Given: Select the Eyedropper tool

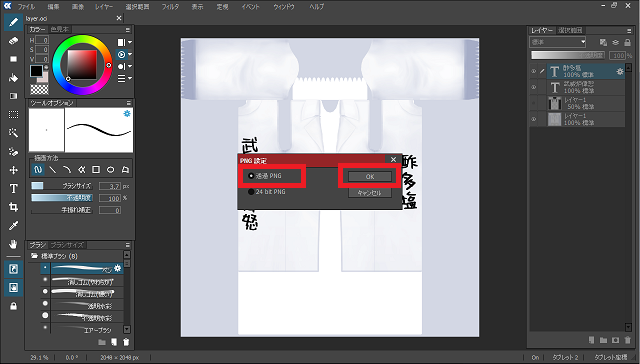Looking at the screenshot, I should [x=13, y=226].
